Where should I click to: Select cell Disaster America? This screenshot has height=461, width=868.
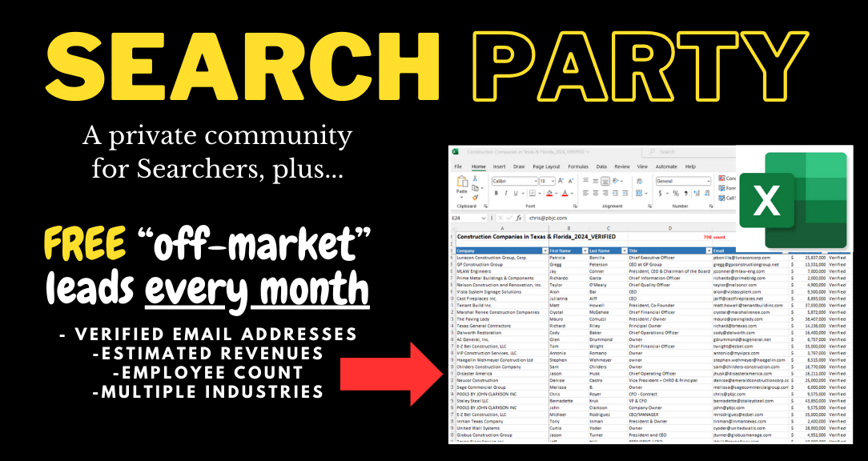501,374
